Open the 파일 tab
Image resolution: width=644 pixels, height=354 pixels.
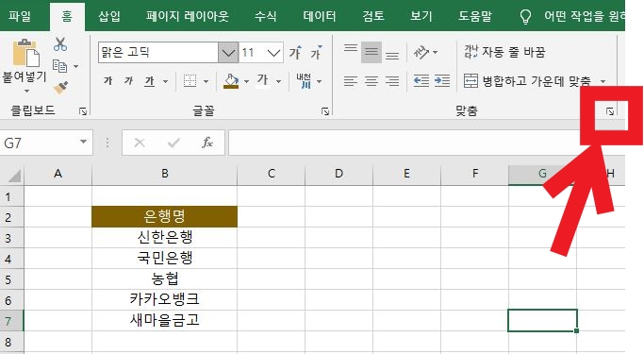20,16
